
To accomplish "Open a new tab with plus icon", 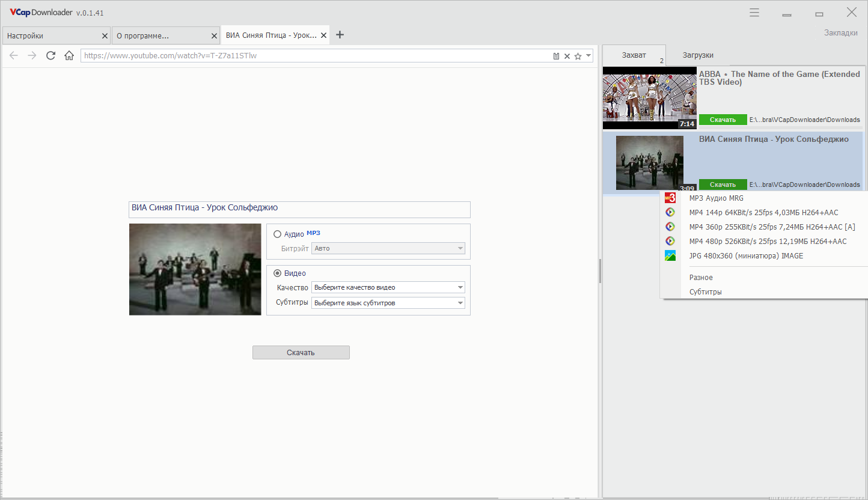I will click(340, 35).
